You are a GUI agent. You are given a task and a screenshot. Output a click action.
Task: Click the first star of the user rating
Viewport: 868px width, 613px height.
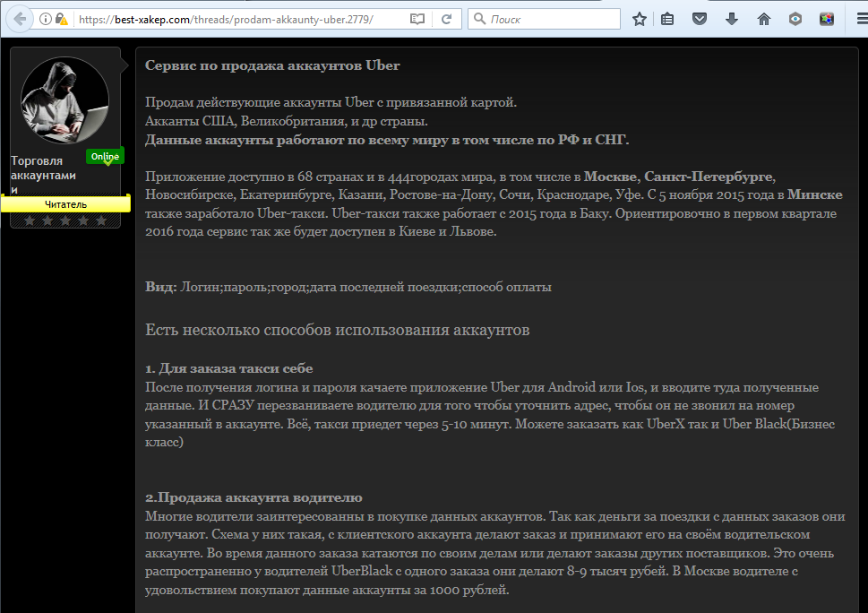[30, 221]
